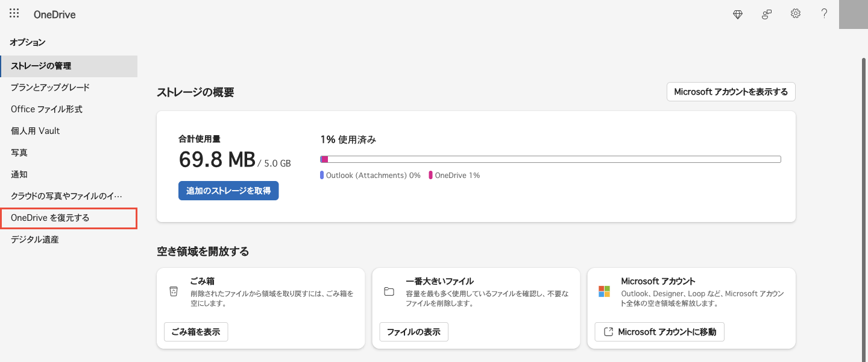Open デジタル遺産 option
Image resolution: width=868 pixels, height=362 pixels.
point(69,240)
